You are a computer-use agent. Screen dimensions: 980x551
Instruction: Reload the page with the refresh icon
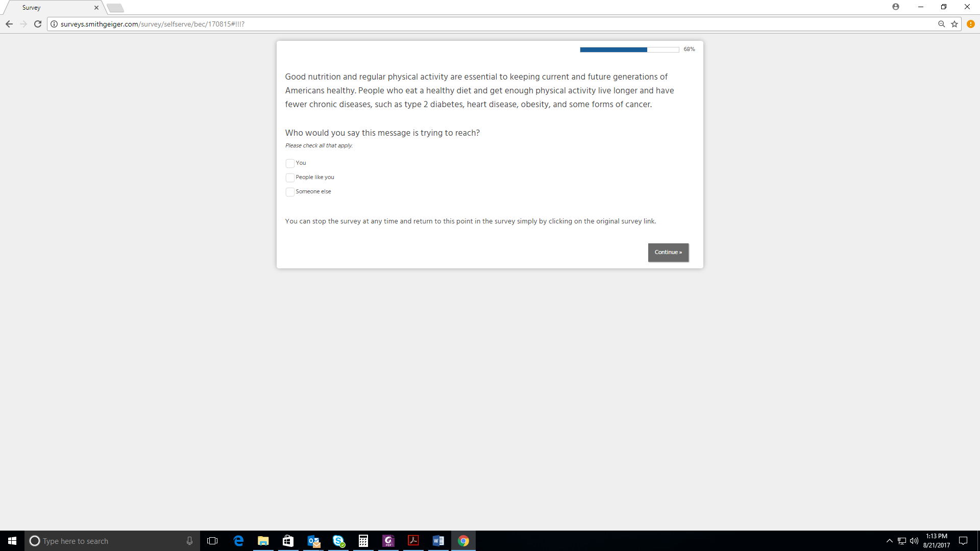[x=38, y=24]
